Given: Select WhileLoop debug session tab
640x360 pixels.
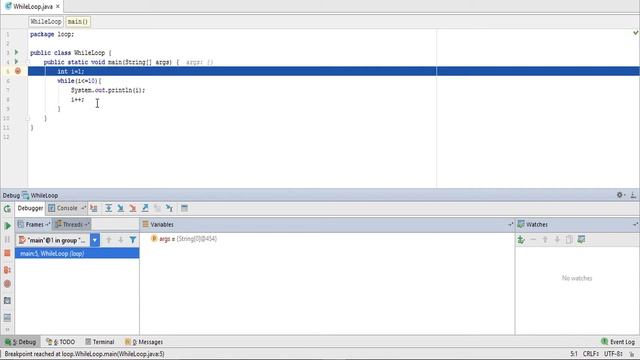Looking at the screenshot, I should [x=40, y=196].
